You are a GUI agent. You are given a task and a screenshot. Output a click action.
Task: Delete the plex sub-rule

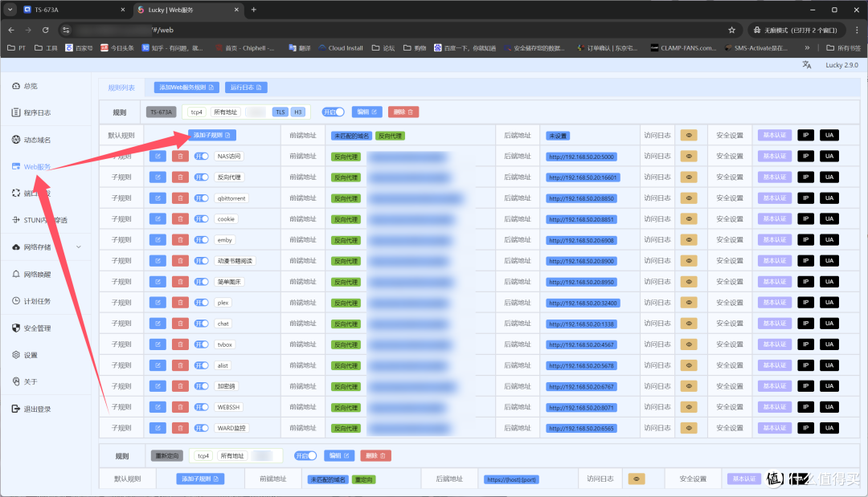pyautogui.click(x=180, y=303)
